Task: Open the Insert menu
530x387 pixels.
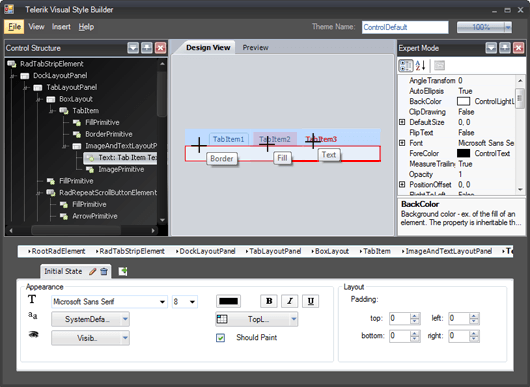Action: pos(61,27)
